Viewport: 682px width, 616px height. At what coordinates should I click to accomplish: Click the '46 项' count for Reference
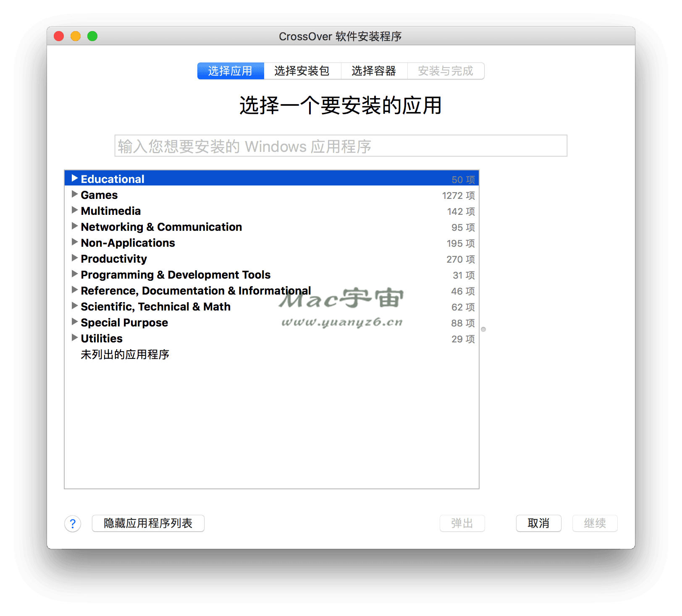(x=463, y=291)
